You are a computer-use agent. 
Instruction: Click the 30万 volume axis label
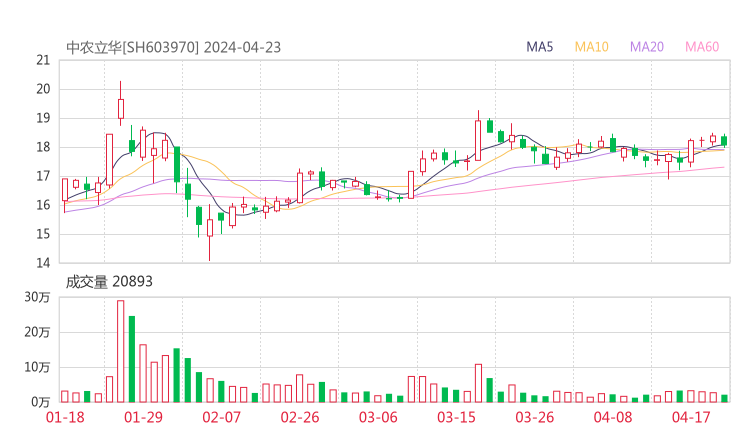tap(37, 297)
